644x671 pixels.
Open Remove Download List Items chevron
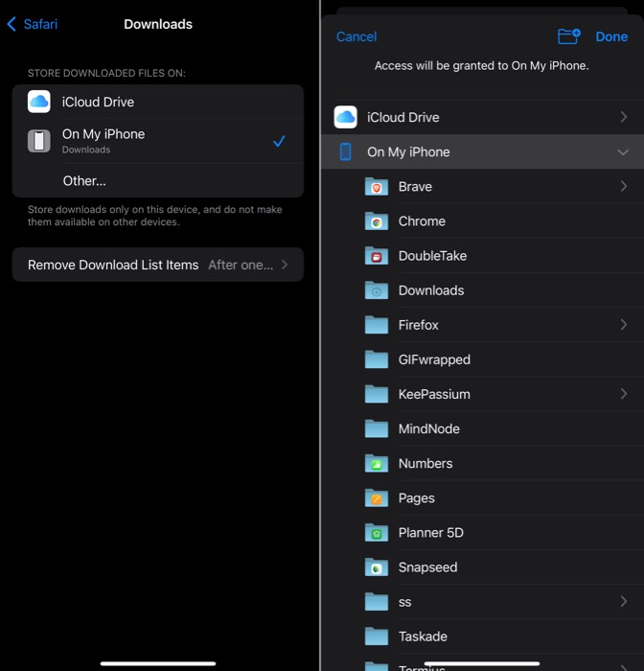pyautogui.click(x=285, y=265)
